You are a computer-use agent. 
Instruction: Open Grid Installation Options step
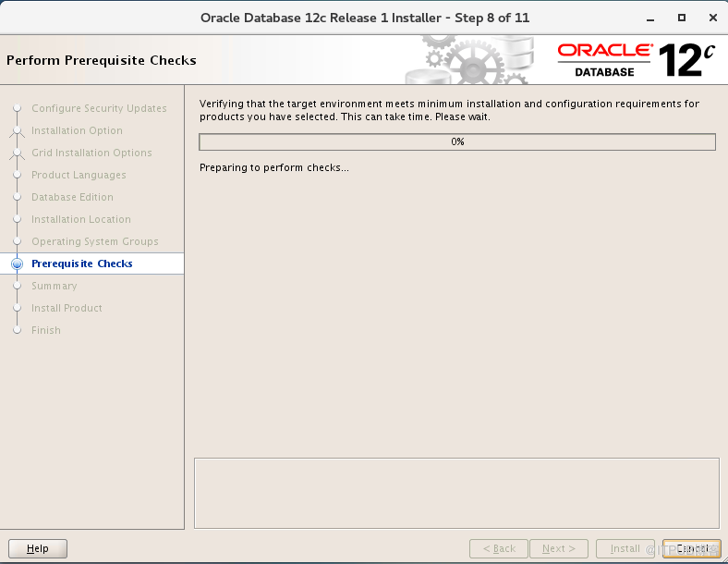pos(91,153)
